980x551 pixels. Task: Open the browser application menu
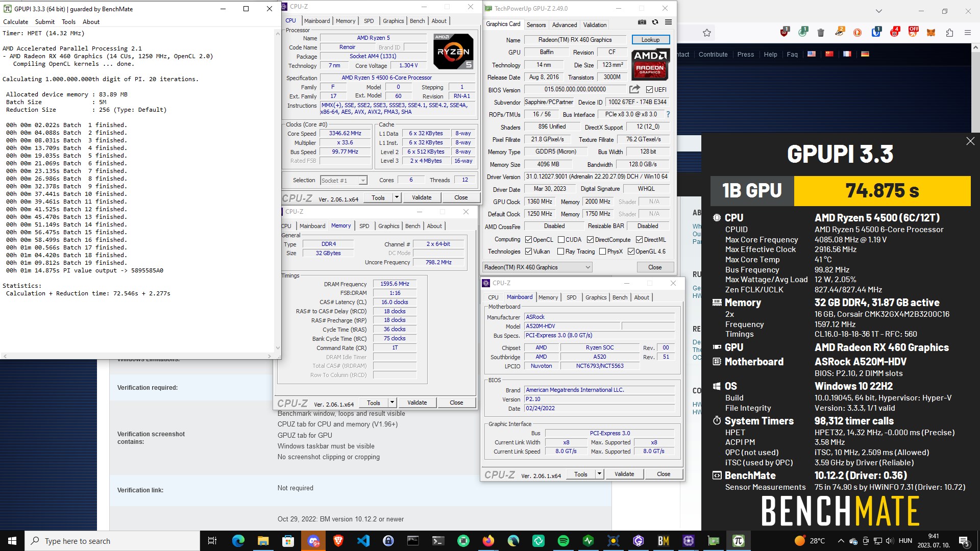click(968, 33)
